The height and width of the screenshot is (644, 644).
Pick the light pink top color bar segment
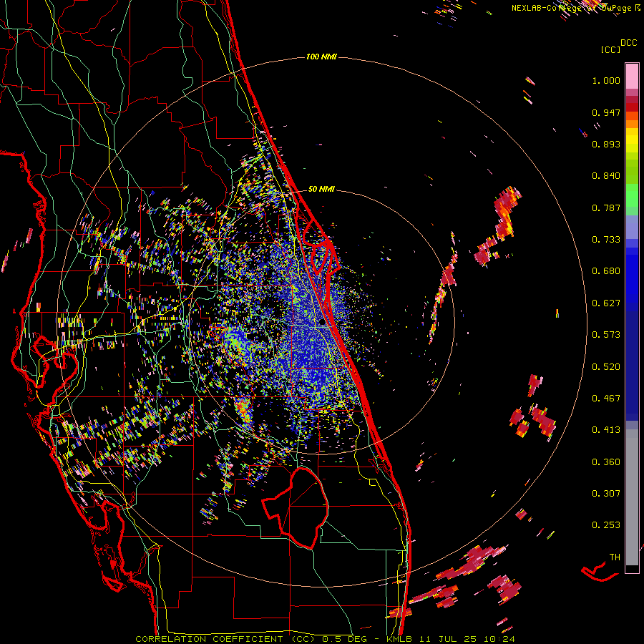[632, 76]
